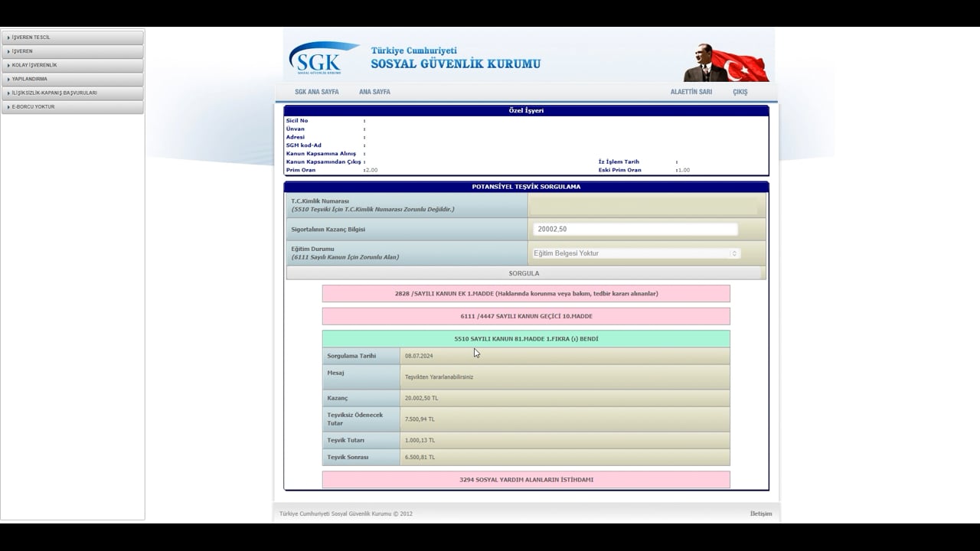
Task: Click the İz İşlem Tarih label
Action: pos(619,161)
